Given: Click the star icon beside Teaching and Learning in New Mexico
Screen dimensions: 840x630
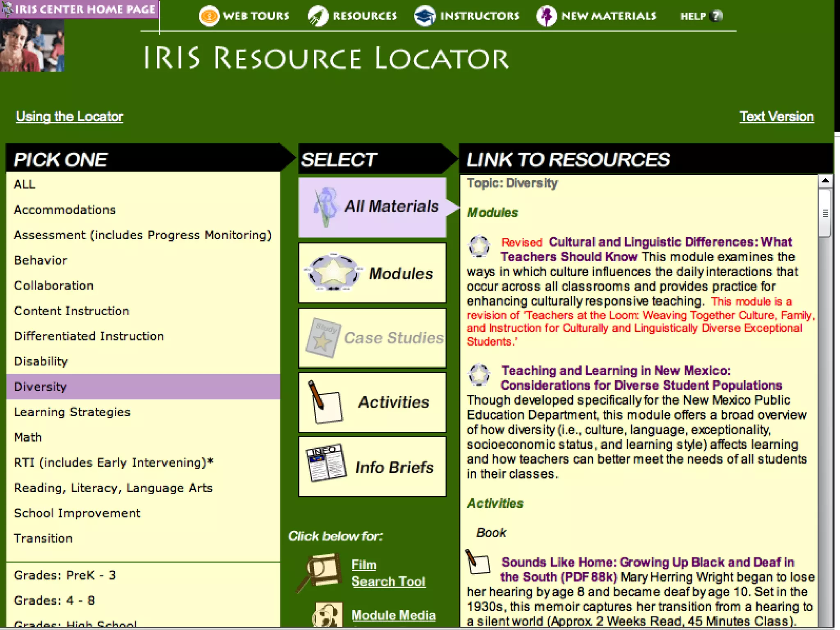Looking at the screenshot, I should point(479,374).
